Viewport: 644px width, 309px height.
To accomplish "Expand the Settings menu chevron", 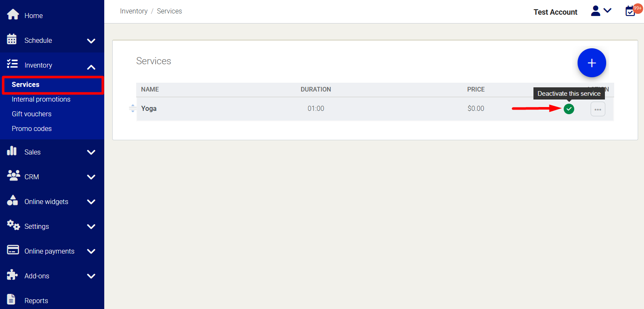I will coord(91,227).
